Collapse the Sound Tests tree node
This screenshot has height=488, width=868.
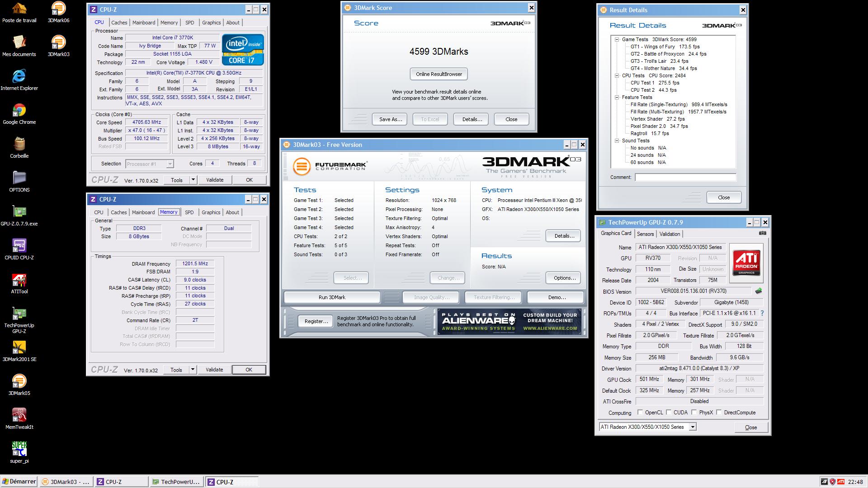click(x=617, y=141)
